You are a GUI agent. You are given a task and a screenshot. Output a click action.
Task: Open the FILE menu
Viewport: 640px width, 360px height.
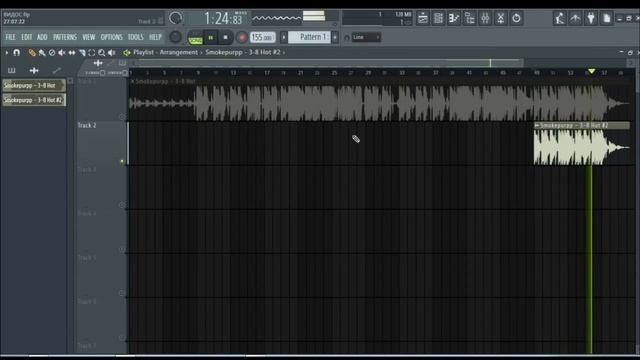click(x=11, y=37)
